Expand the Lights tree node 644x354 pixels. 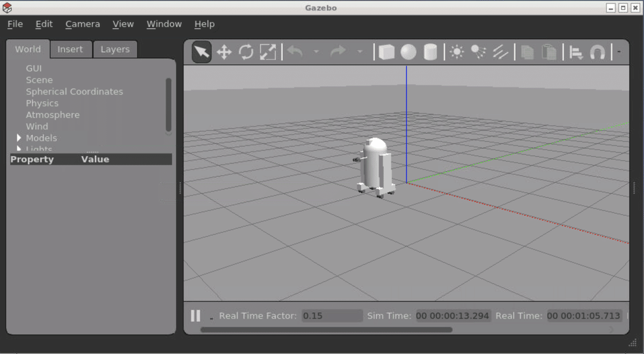[19, 149]
